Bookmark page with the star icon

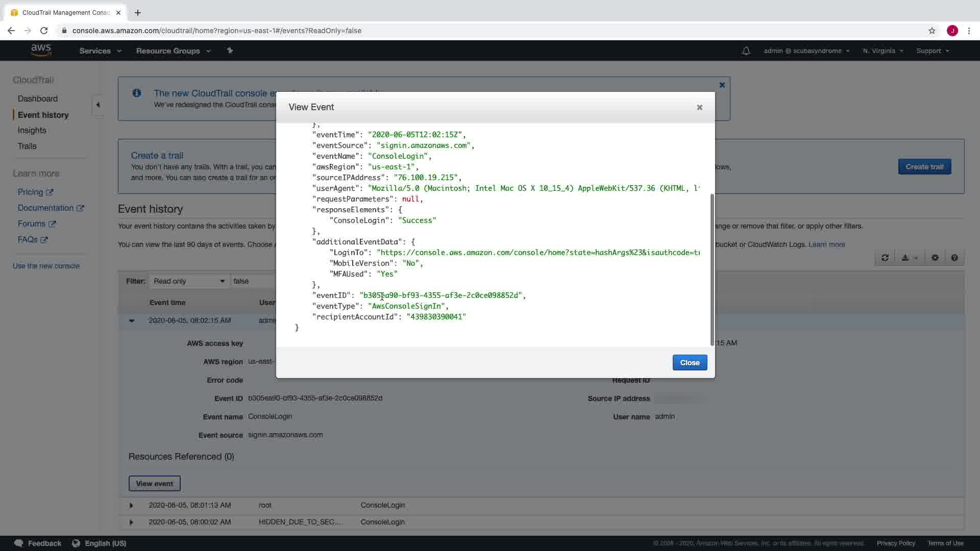932,31
